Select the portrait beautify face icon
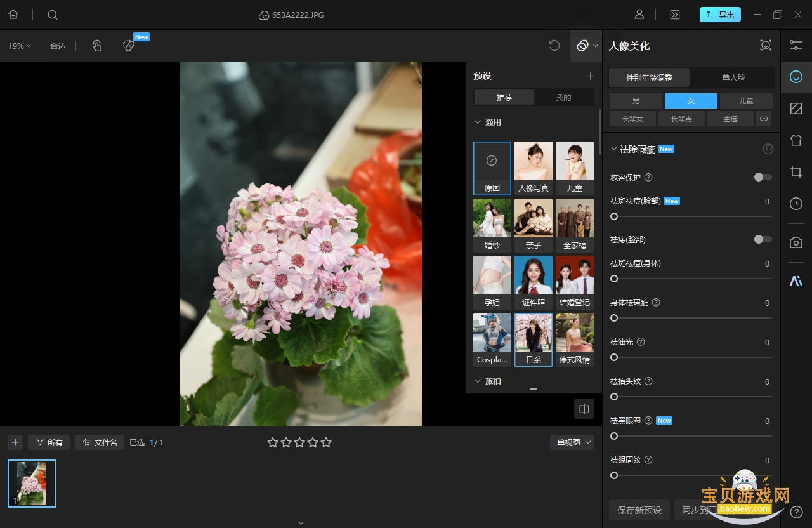Screen dimensions: 812x528 (x=796, y=77)
